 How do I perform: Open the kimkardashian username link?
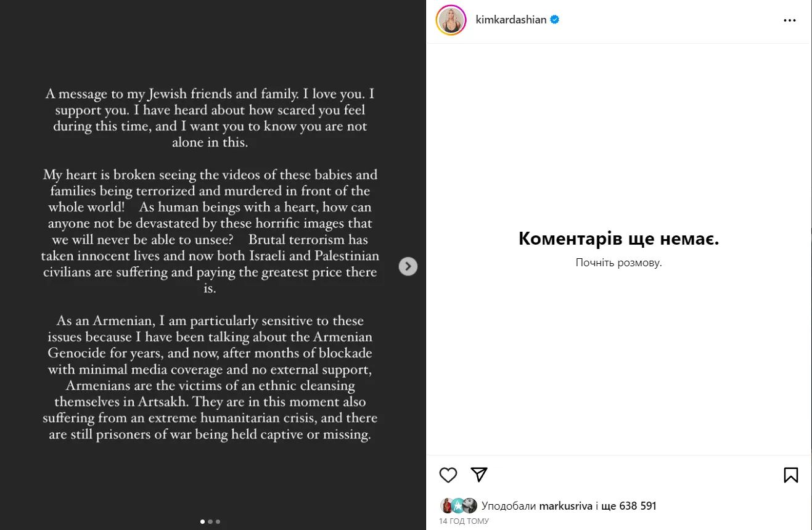511,20
